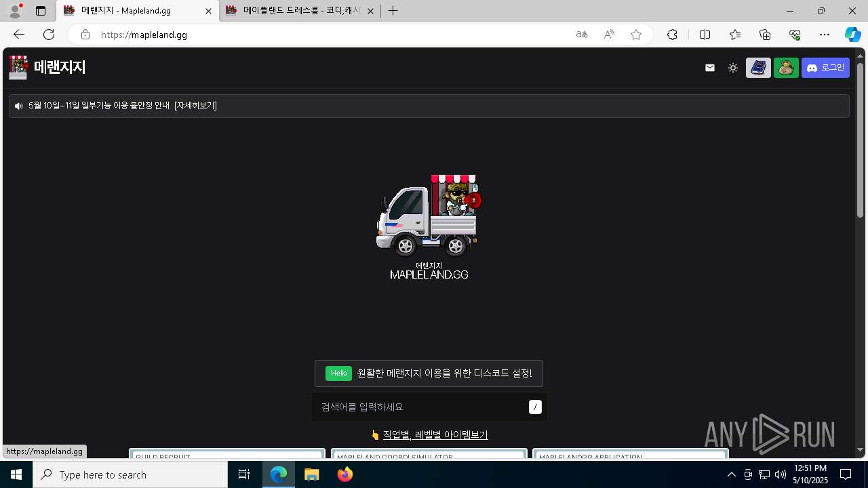Click the Mapleland truck mascot image
This screenshot has height=488, width=868.
coord(429,216)
